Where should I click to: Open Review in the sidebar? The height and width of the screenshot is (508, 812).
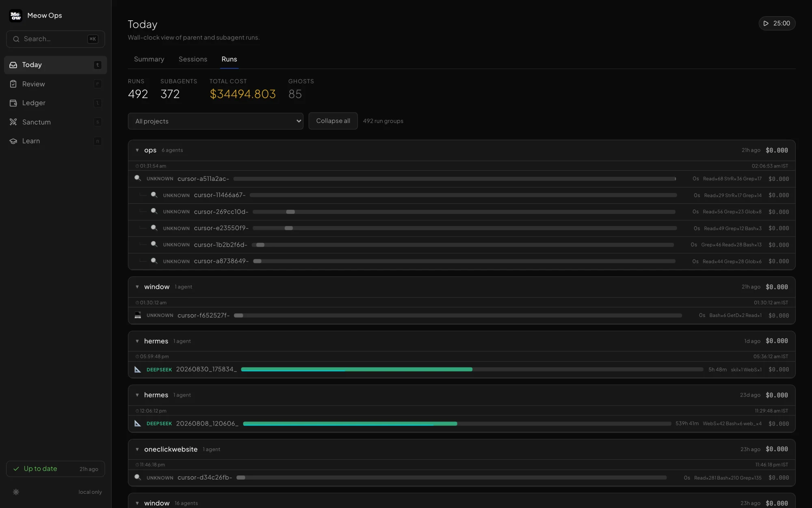(x=56, y=84)
